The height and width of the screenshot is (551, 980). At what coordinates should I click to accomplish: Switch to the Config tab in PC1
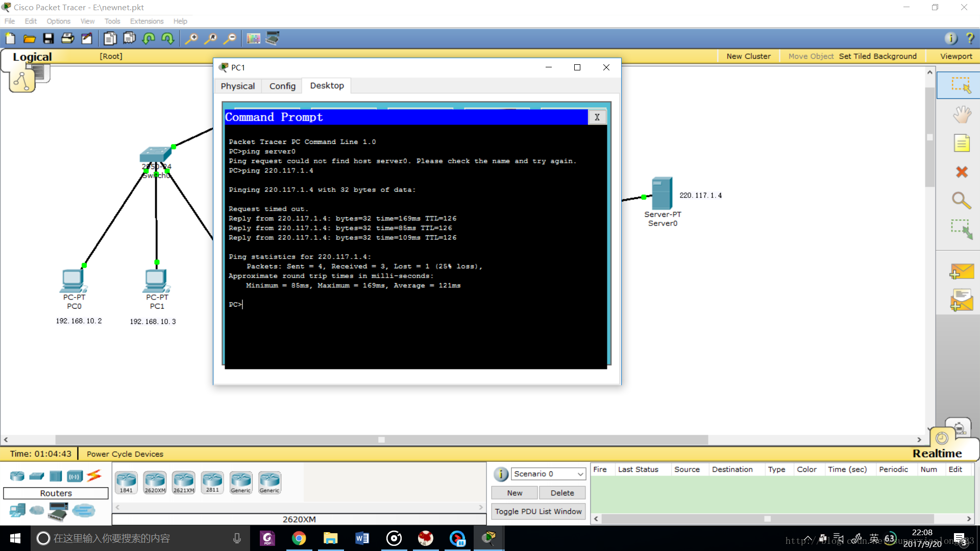(x=282, y=86)
